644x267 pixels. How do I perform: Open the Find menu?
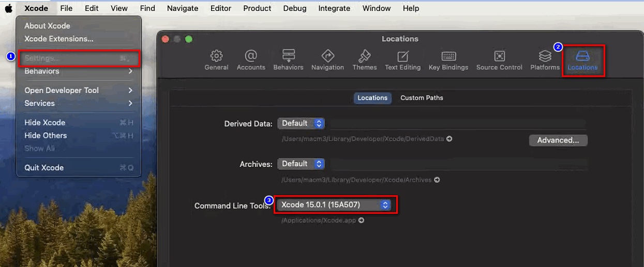(x=147, y=8)
